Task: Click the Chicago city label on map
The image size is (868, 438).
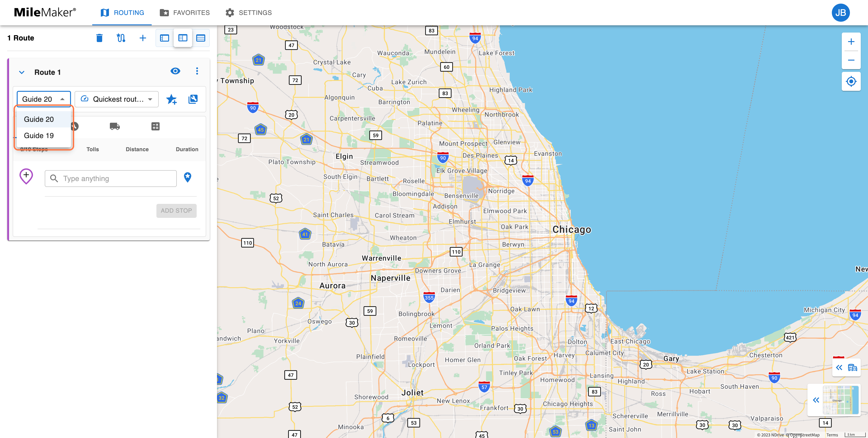Action: coord(572,229)
